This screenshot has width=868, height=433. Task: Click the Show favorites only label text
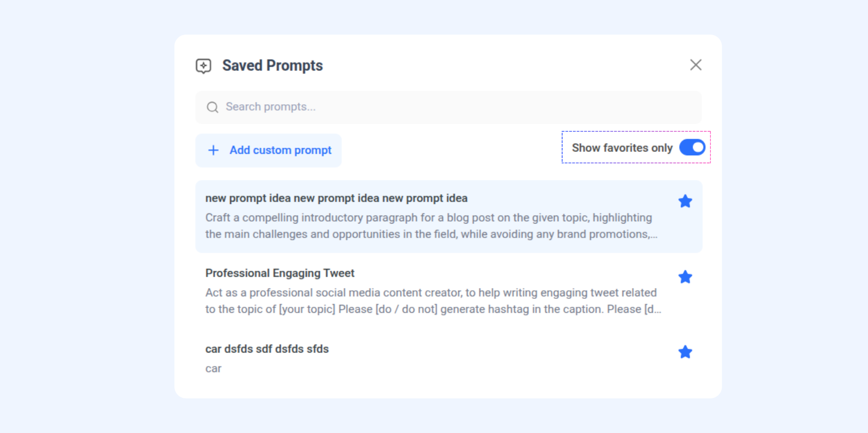coord(622,148)
